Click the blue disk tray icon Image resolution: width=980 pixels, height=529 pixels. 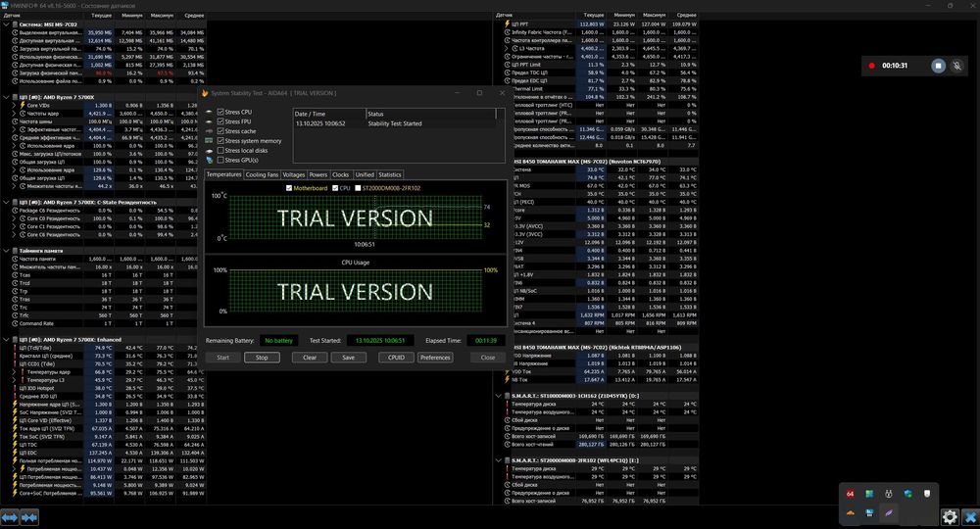click(869, 512)
